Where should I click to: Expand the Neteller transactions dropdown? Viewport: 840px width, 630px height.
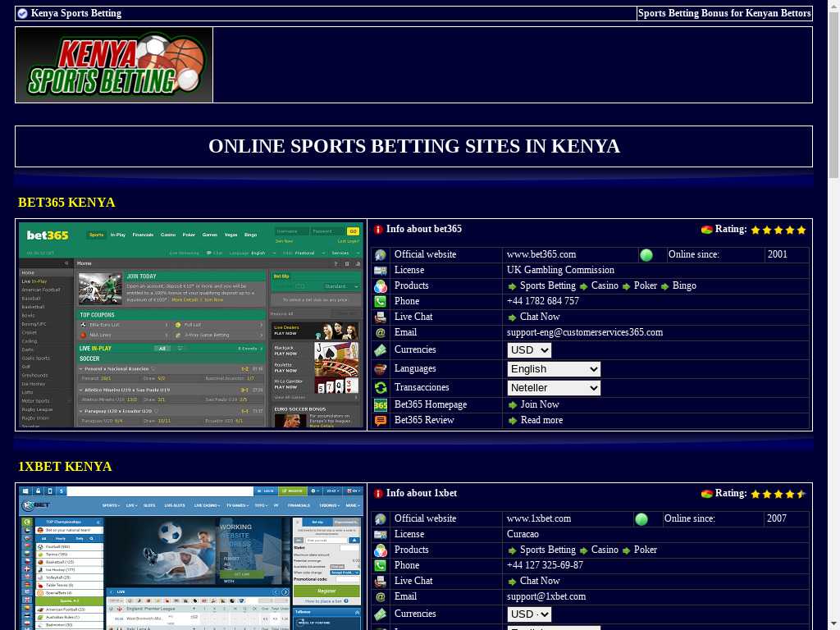tap(554, 388)
